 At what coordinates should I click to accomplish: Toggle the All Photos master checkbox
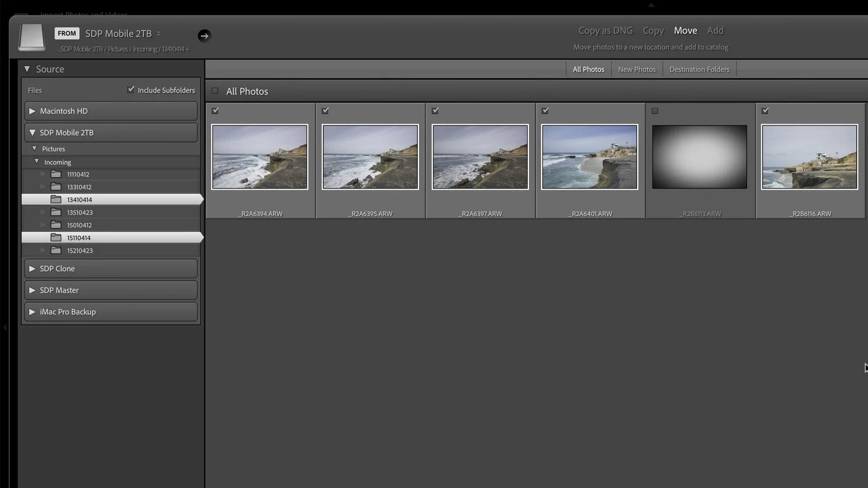pyautogui.click(x=215, y=91)
